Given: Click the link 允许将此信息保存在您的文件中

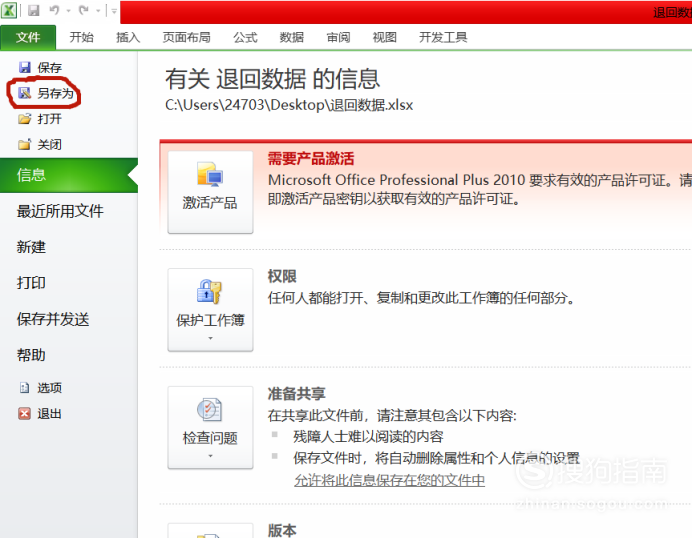Looking at the screenshot, I should click(x=389, y=480).
